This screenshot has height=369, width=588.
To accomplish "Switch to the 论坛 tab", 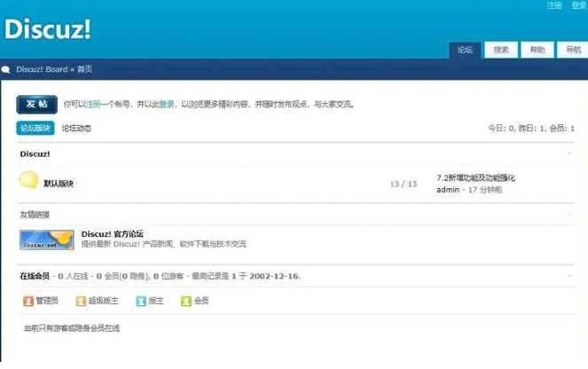I will pyautogui.click(x=465, y=50).
